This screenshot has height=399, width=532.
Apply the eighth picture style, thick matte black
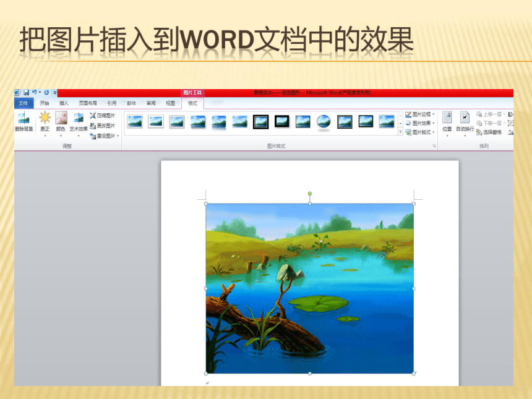(282, 121)
